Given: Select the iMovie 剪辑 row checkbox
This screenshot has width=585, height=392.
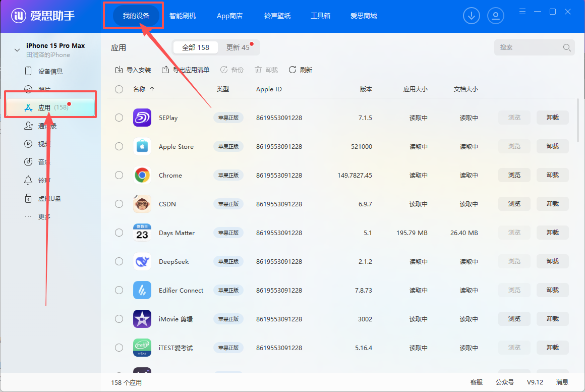Looking at the screenshot, I should tap(119, 319).
